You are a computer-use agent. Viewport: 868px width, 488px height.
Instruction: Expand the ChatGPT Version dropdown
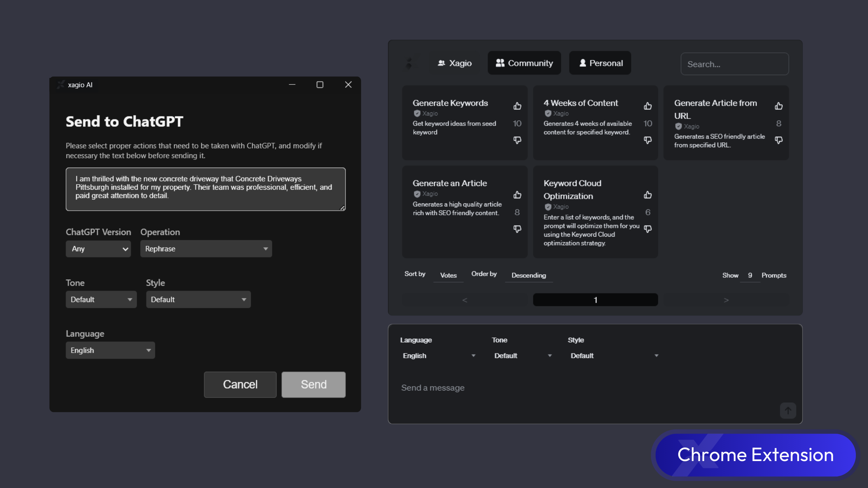(x=98, y=248)
